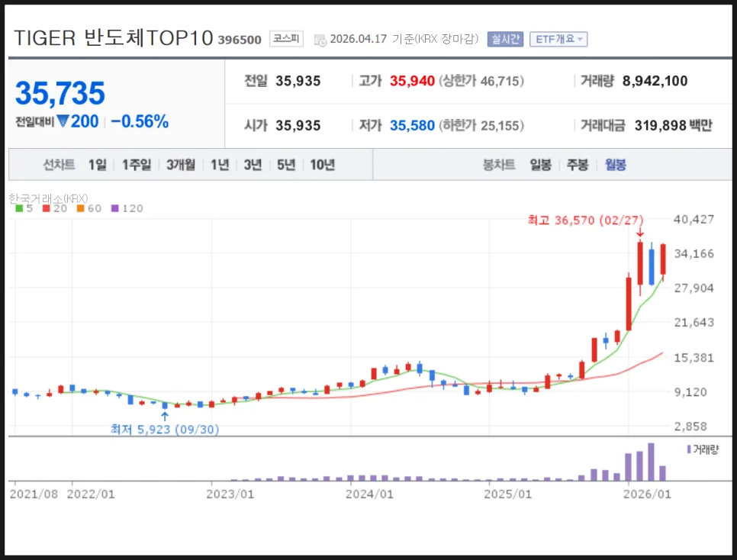Click the tallest volume bar in 2026
Screen dimensions: 737x560
(651, 462)
